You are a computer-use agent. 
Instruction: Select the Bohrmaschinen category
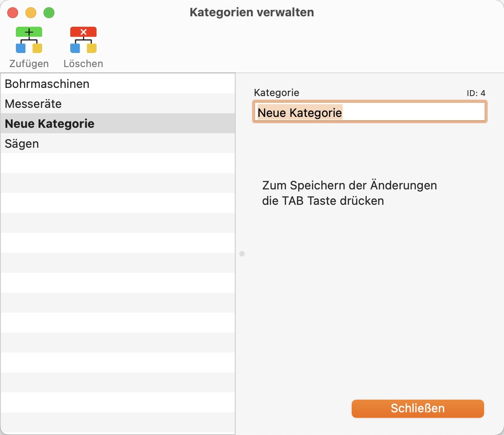(47, 84)
